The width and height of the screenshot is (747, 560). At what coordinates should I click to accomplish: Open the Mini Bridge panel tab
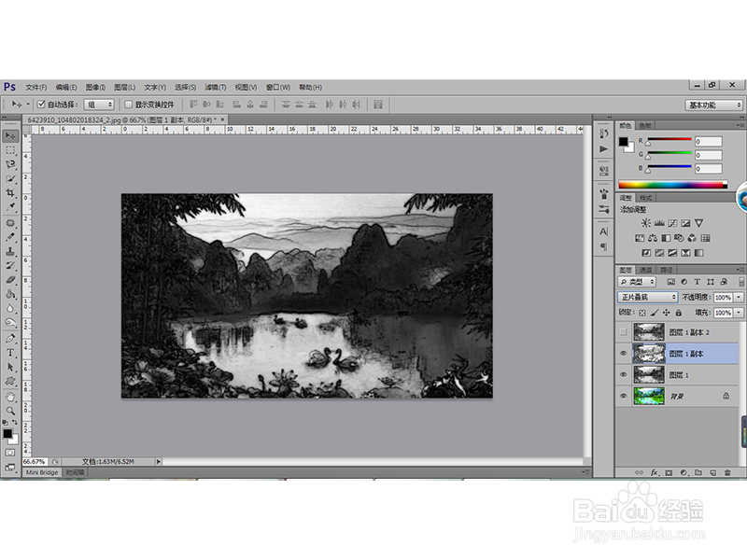point(42,472)
